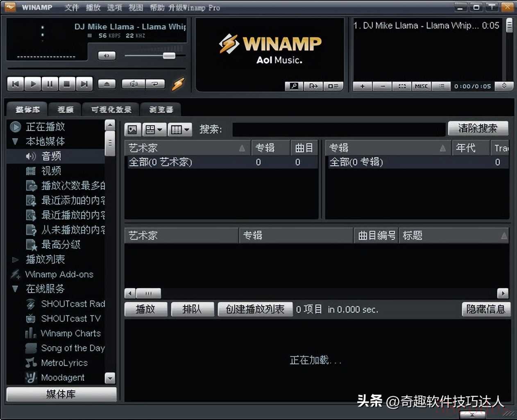Click the arrow icon beside the magnifier button
This screenshot has height=420, width=517.
[x=313, y=86]
